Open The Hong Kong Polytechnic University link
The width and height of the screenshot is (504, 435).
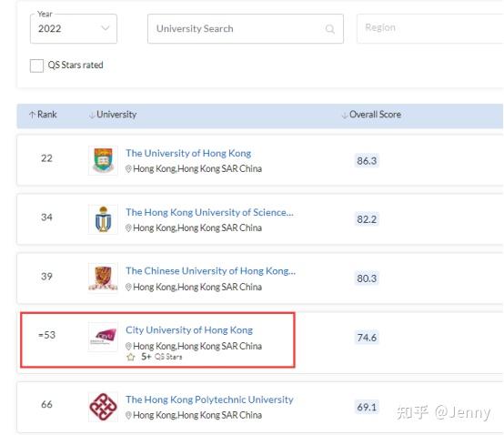(209, 400)
